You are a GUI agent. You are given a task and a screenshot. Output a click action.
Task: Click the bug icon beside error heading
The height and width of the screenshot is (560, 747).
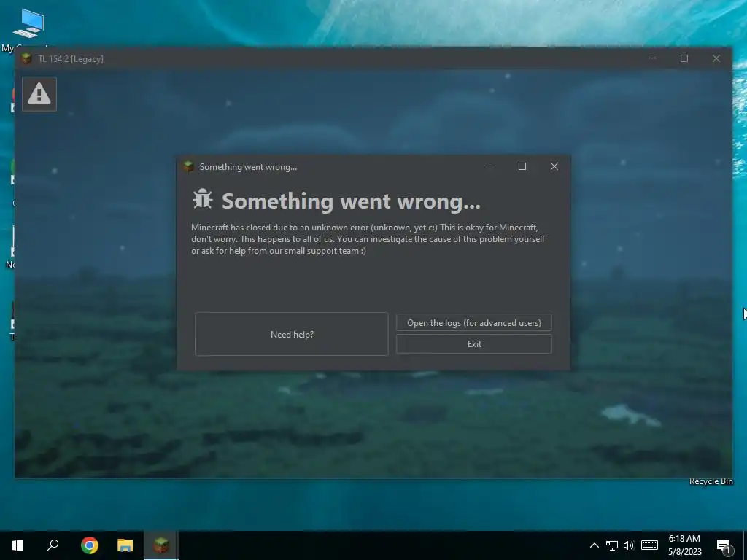click(203, 199)
